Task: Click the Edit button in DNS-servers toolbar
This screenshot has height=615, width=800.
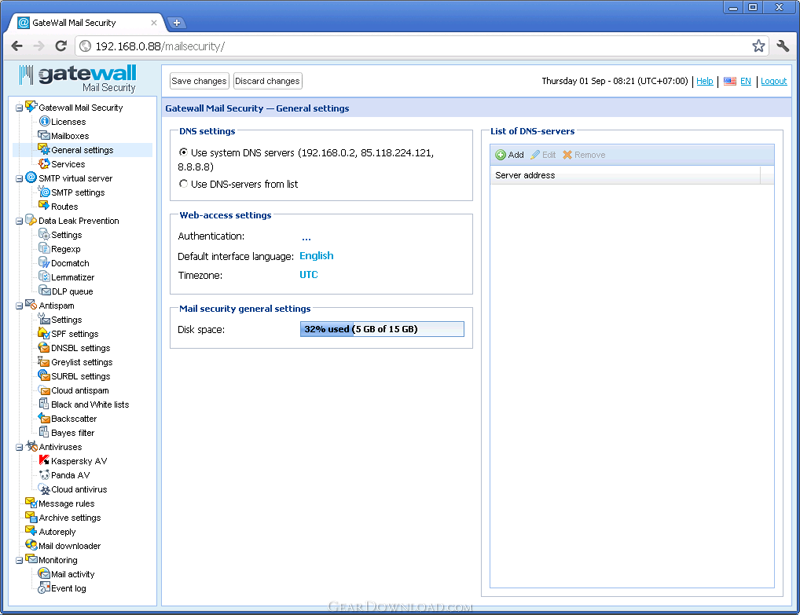Action: click(543, 155)
